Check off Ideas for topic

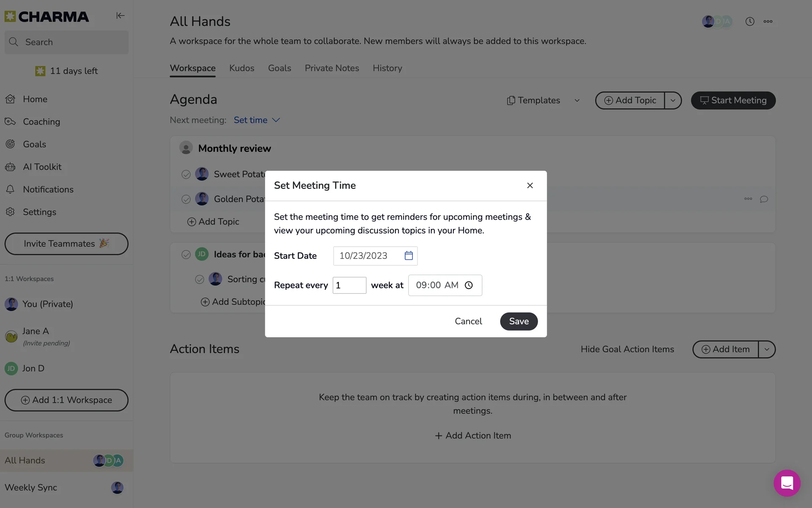click(x=186, y=255)
